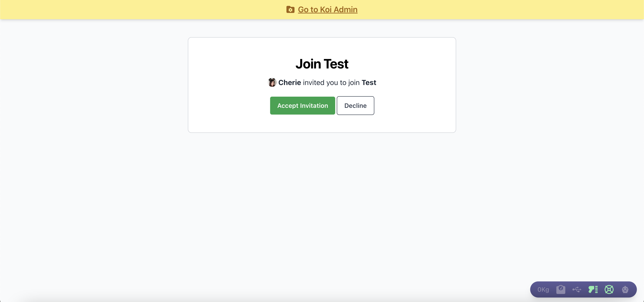Open the Go to Koi Admin link

pyautogui.click(x=327, y=9)
